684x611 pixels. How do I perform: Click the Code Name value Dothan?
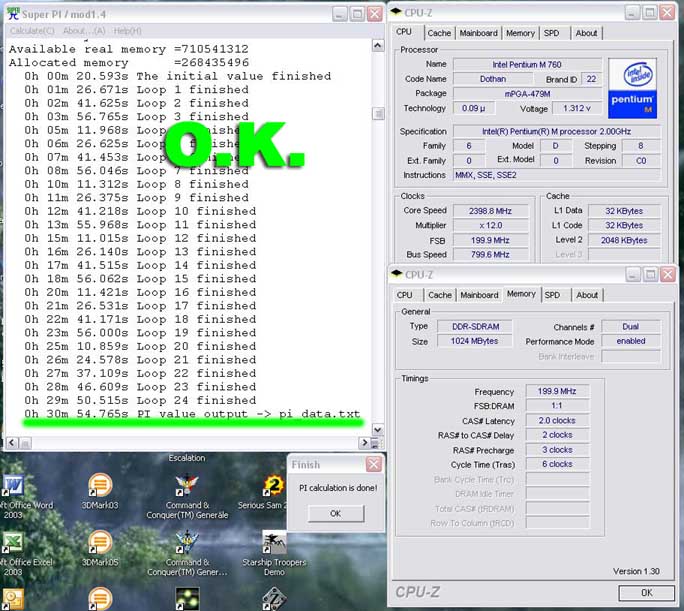pyautogui.click(x=493, y=79)
